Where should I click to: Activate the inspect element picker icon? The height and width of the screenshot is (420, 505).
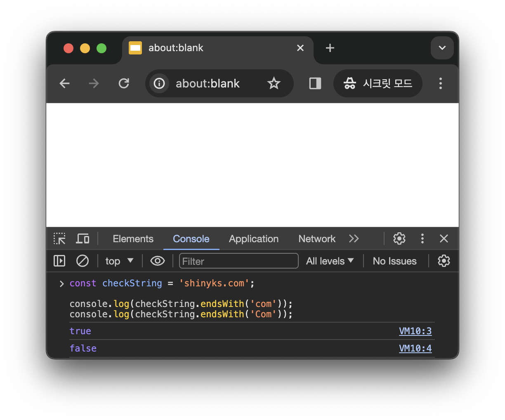[x=59, y=238]
